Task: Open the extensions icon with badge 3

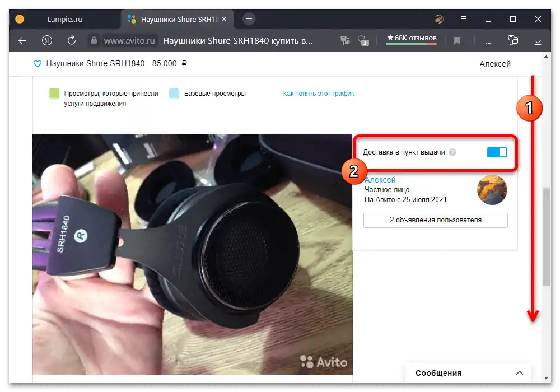Action: click(363, 40)
